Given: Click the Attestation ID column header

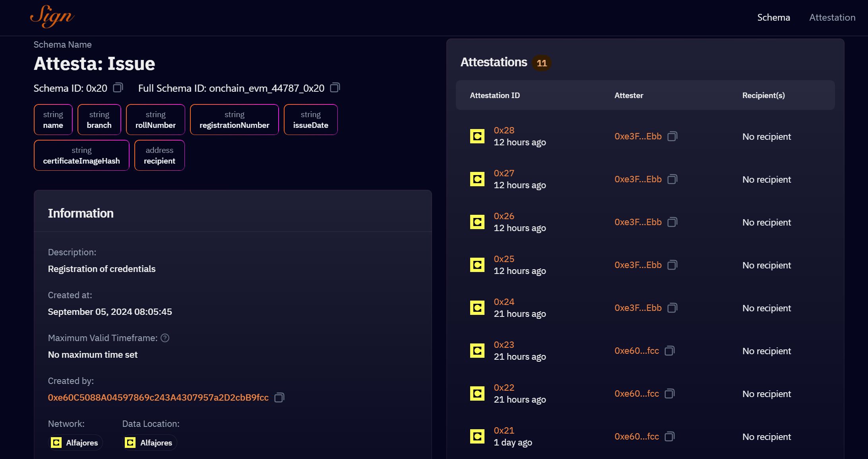Looking at the screenshot, I should click(495, 95).
